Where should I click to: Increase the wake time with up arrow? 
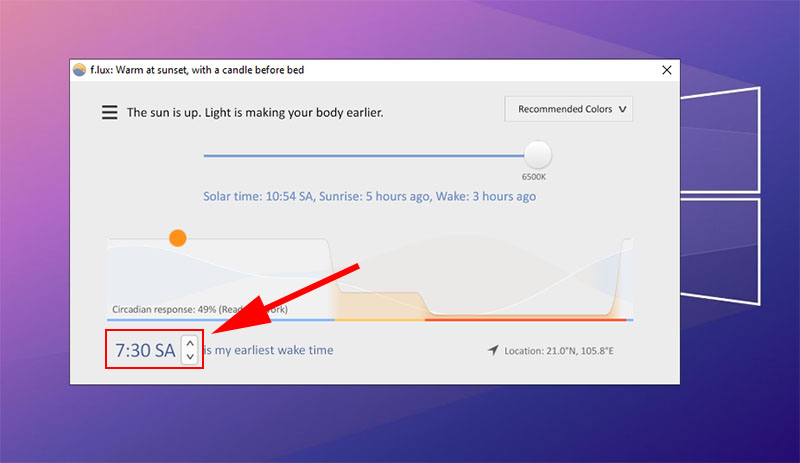pyautogui.click(x=190, y=343)
